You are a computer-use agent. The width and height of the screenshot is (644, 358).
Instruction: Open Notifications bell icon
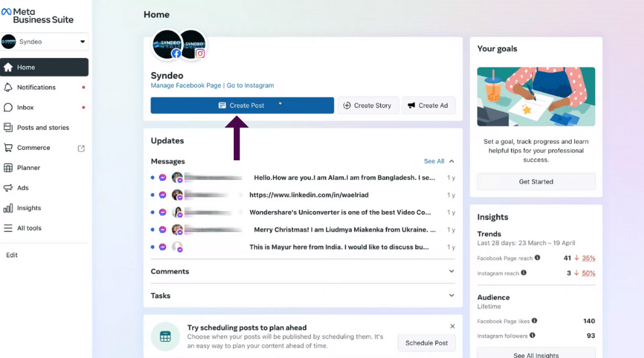click(x=8, y=88)
